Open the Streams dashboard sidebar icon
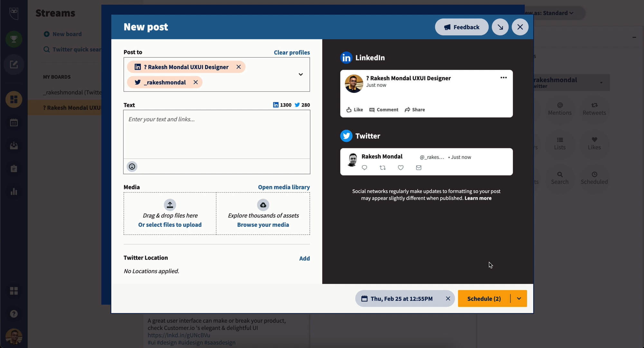The width and height of the screenshot is (644, 348). (x=14, y=99)
